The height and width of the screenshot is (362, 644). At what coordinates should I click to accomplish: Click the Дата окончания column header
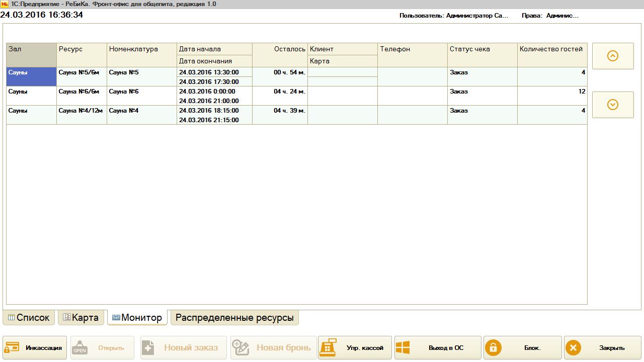pyautogui.click(x=214, y=61)
